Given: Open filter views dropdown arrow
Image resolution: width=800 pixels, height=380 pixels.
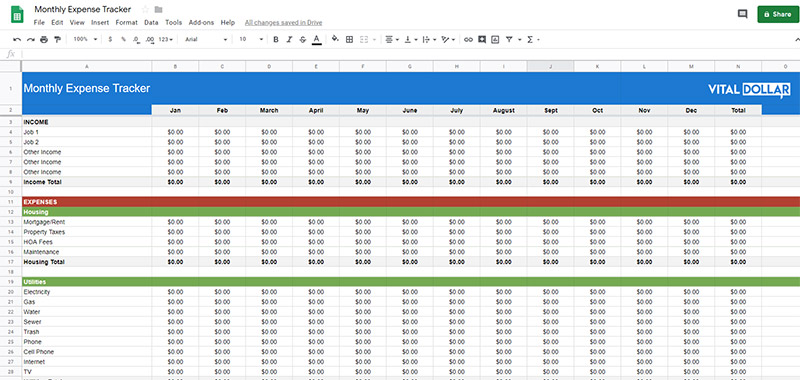Looking at the screenshot, I should (519, 39).
